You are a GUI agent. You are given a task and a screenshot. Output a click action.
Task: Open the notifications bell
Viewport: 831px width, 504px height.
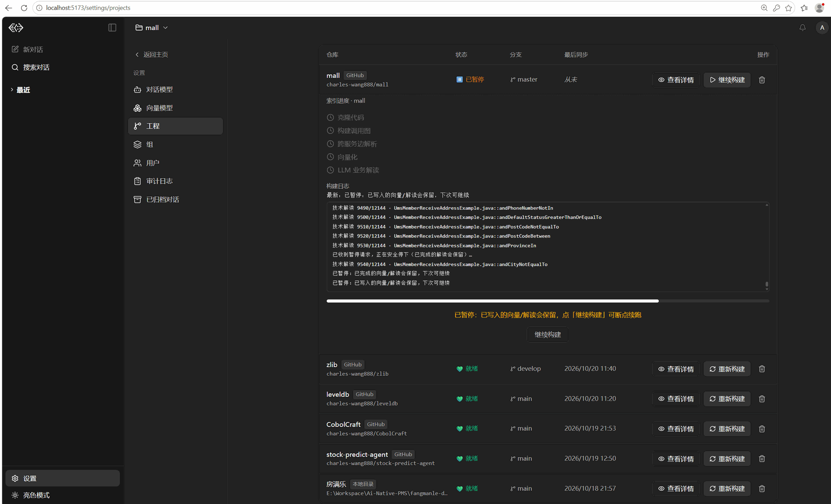pos(802,28)
